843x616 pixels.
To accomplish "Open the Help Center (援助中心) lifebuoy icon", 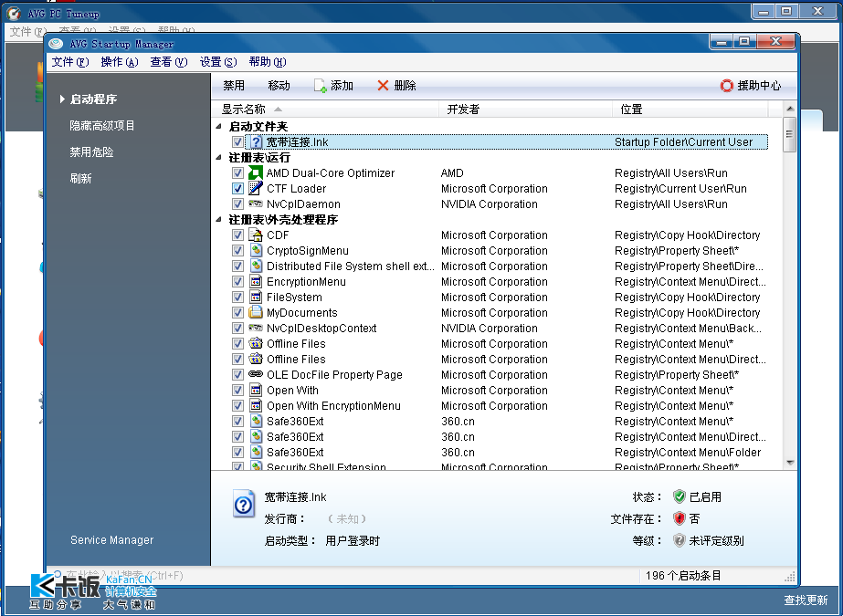I will (x=727, y=86).
